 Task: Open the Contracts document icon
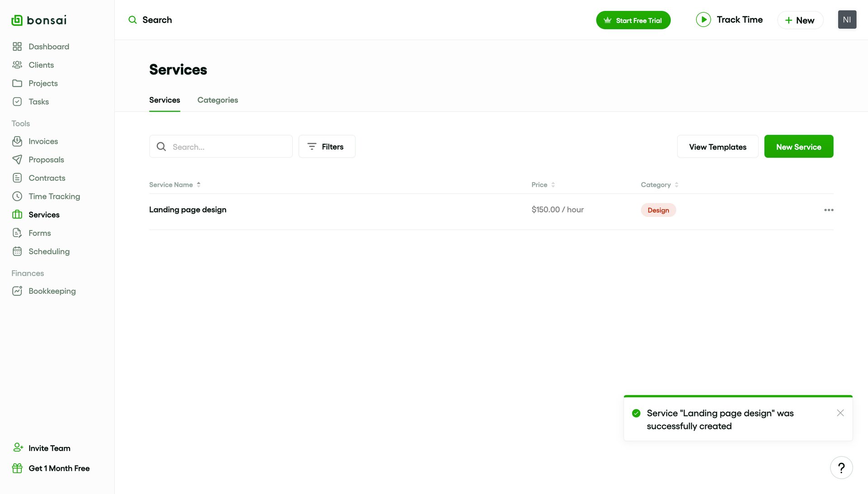[17, 178]
